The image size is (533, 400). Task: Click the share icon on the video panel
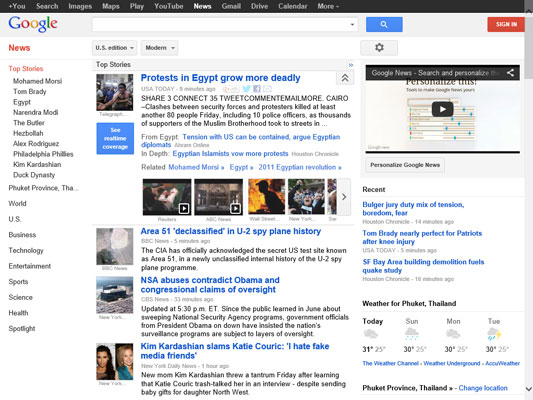pos(510,72)
